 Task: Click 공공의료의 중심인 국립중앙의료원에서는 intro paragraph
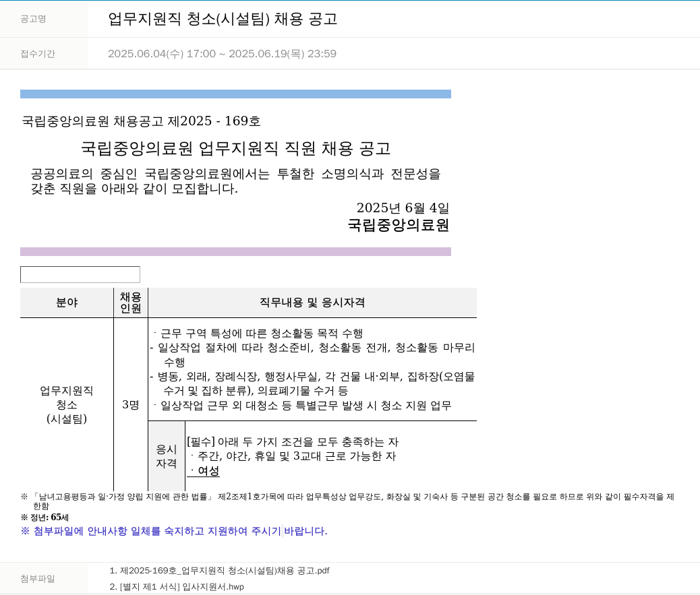[x=235, y=181]
